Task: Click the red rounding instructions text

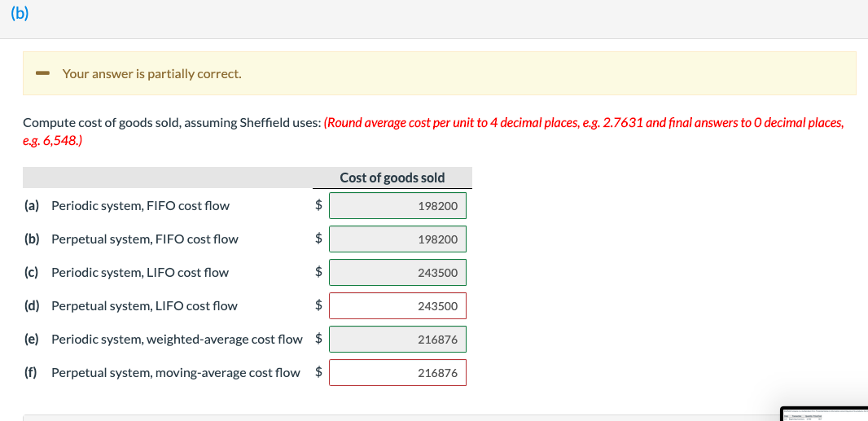Action: click(x=434, y=130)
